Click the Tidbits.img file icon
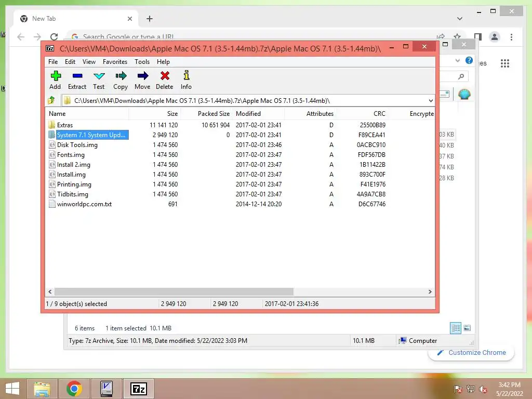Image resolution: width=532 pixels, height=399 pixels. coord(52,194)
